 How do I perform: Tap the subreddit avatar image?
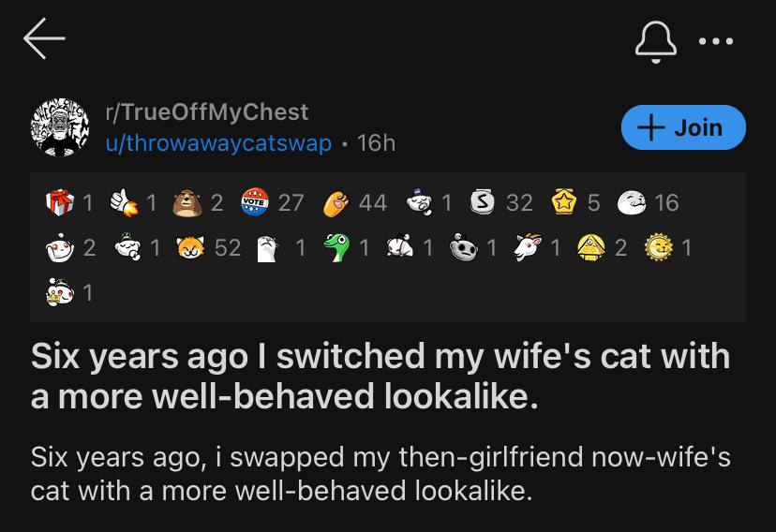coord(59,126)
